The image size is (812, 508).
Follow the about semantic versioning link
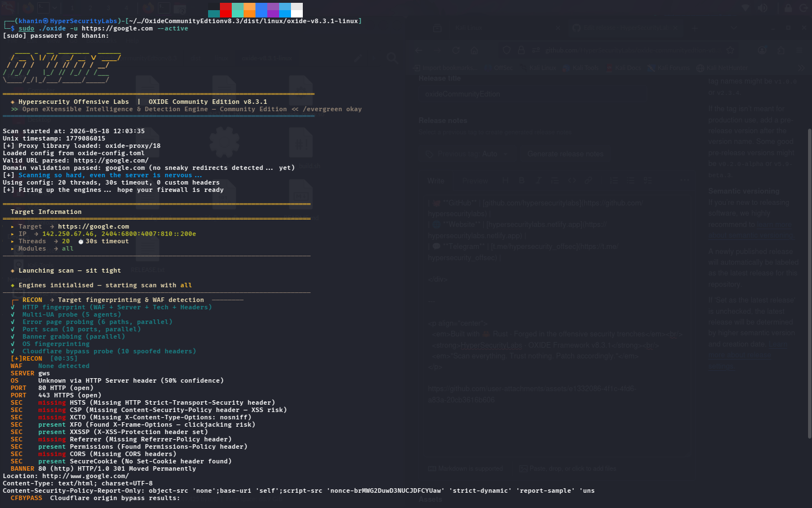(x=751, y=230)
